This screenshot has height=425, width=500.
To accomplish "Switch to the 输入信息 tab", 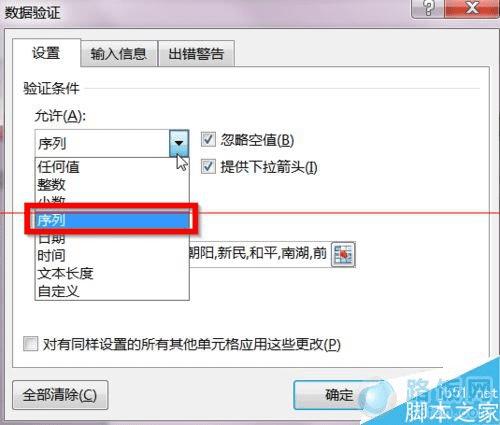I will 119,54.
